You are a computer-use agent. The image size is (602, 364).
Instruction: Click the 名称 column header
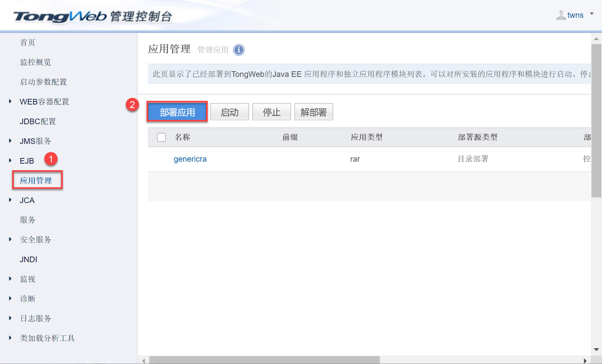(x=182, y=137)
